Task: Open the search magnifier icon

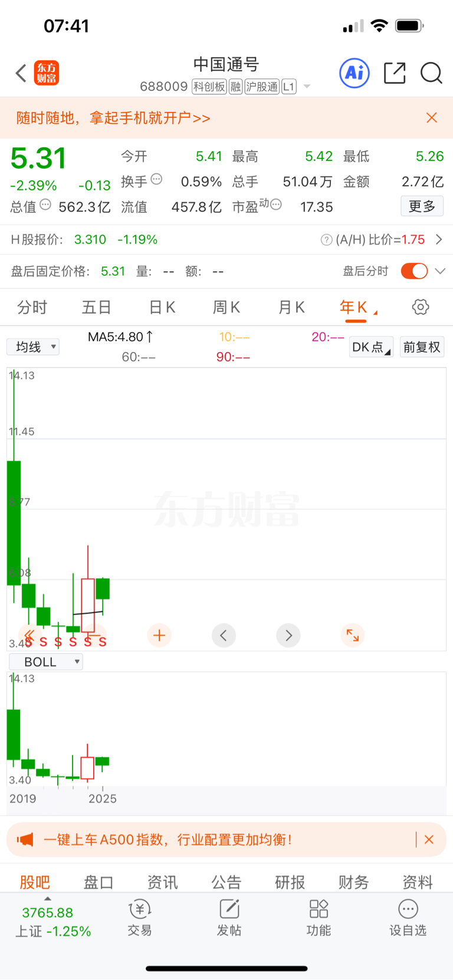Action: click(431, 73)
